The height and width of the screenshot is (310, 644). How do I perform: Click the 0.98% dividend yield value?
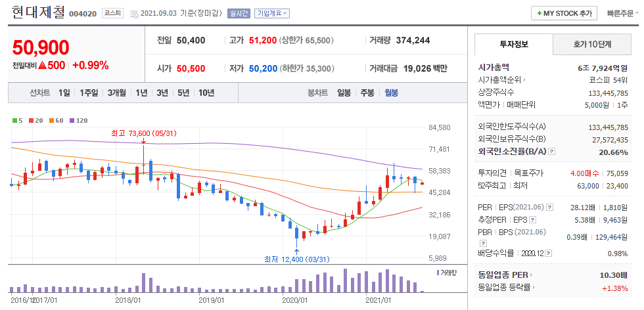[x=618, y=254]
